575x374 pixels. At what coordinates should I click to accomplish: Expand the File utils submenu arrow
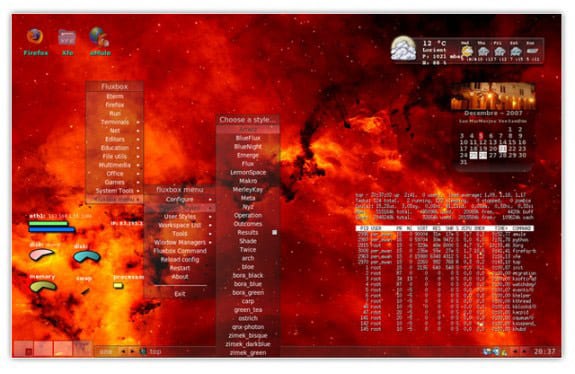138,157
